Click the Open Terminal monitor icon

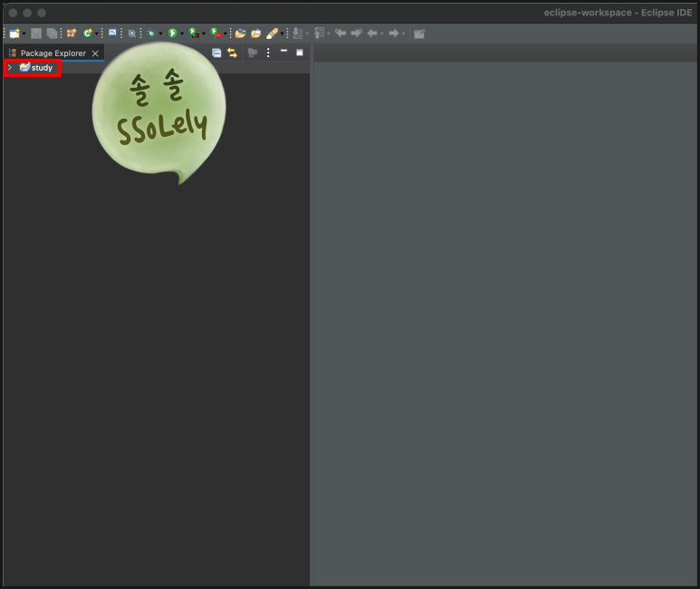tap(112, 33)
